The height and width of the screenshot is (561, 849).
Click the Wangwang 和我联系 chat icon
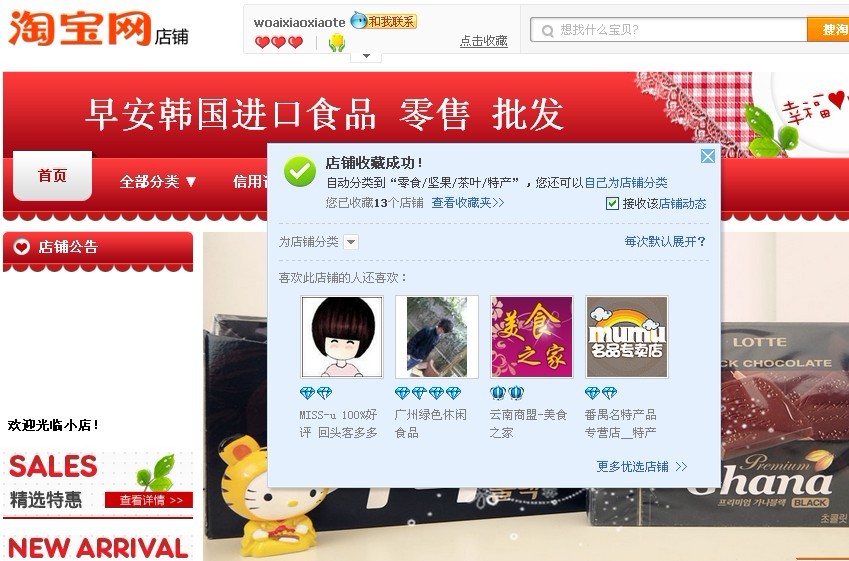[383, 21]
